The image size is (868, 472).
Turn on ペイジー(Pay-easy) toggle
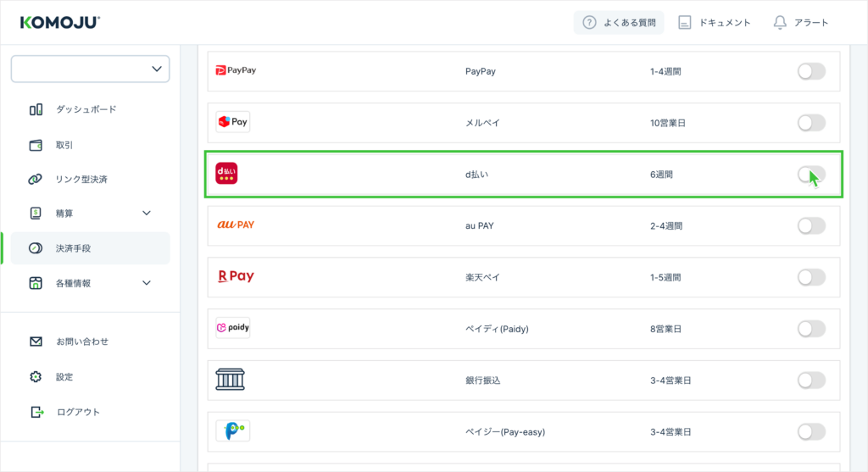[811, 431]
